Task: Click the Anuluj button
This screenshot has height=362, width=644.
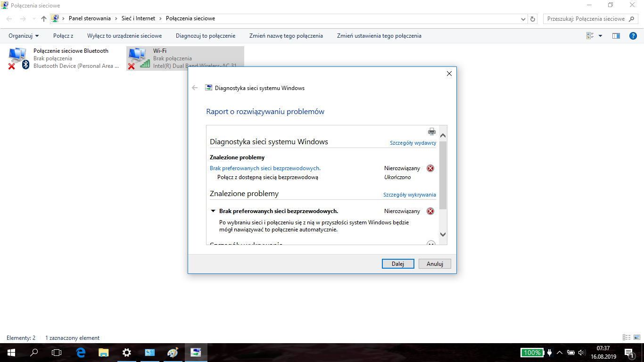Action: pos(435,264)
